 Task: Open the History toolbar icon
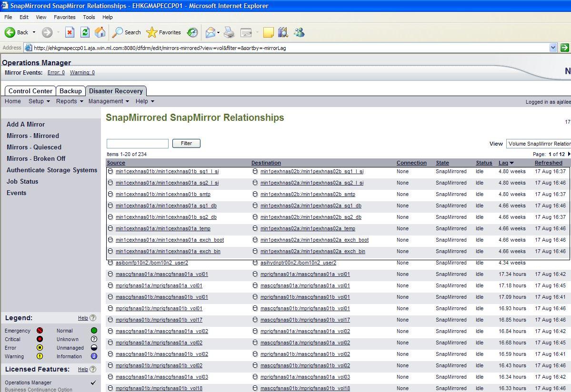(192, 32)
